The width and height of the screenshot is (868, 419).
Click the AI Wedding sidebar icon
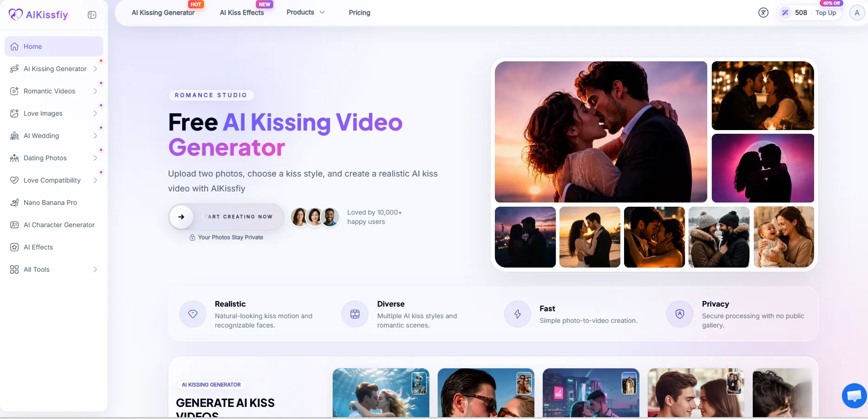(14, 136)
